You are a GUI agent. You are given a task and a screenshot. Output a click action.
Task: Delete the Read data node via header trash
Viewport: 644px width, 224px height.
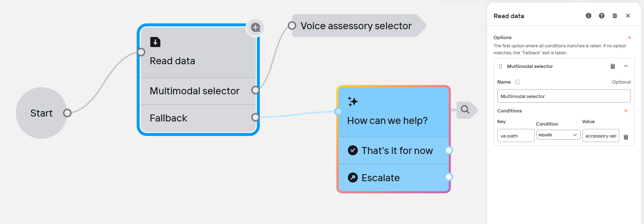click(615, 16)
